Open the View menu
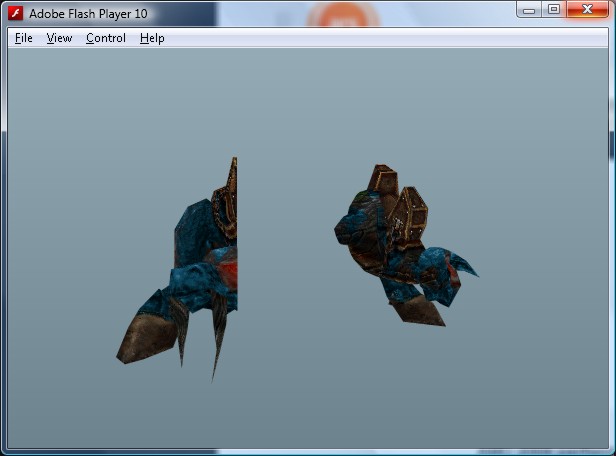 (59, 38)
